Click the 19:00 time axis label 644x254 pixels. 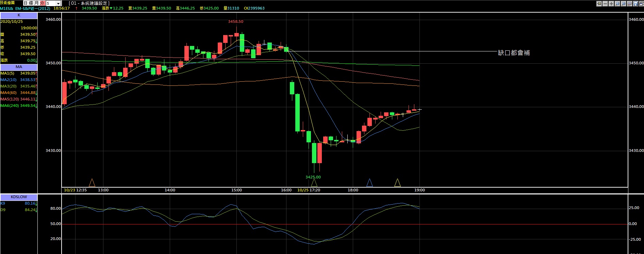pyautogui.click(x=419, y=190)
